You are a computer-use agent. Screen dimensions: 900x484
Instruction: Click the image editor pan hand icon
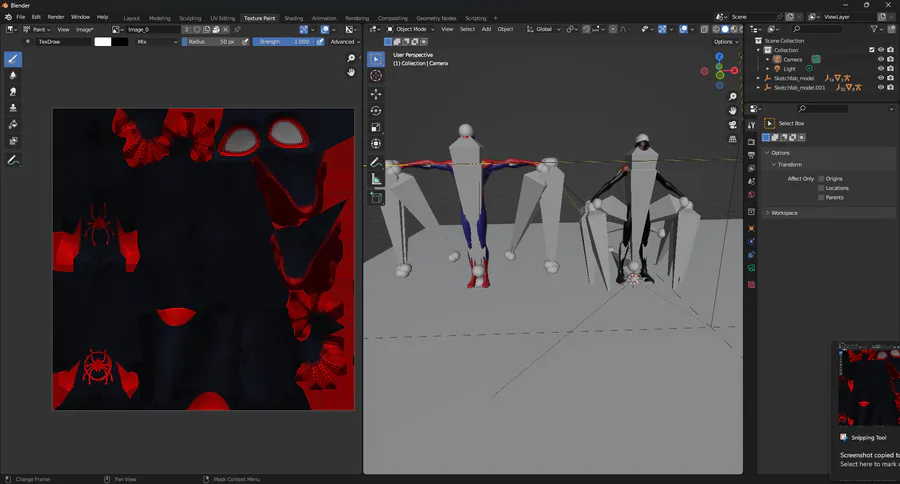pos(351,72)
